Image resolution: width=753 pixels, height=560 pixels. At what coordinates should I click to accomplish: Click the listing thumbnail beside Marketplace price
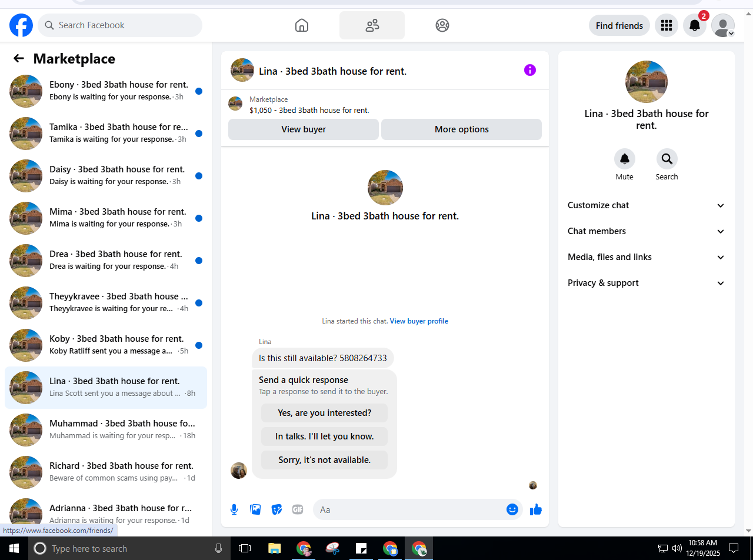pyautogui.click(x=235, y=104)
